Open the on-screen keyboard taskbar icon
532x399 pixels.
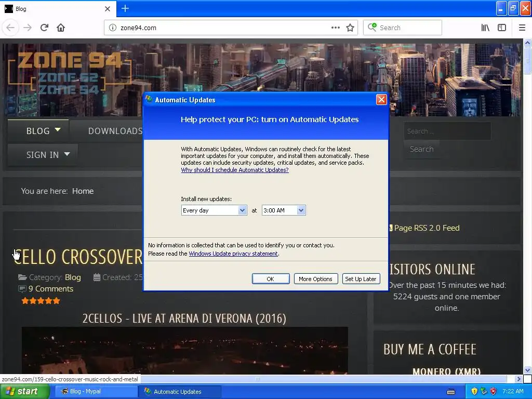[451, 392]
